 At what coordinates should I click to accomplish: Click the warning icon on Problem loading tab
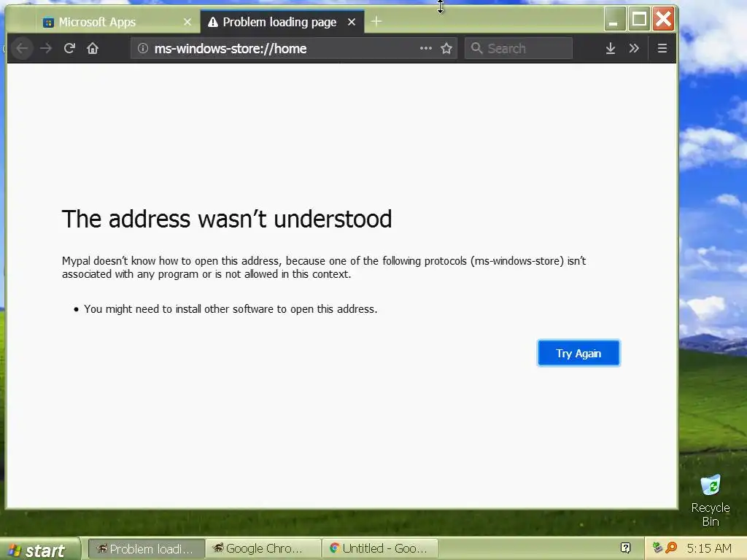click(213, 22)
